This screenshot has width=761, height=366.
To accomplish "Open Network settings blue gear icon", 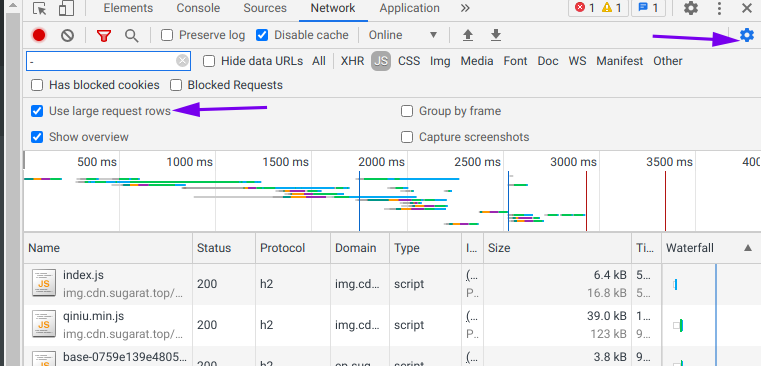I will pyautogui.click(x=747, y=35).
